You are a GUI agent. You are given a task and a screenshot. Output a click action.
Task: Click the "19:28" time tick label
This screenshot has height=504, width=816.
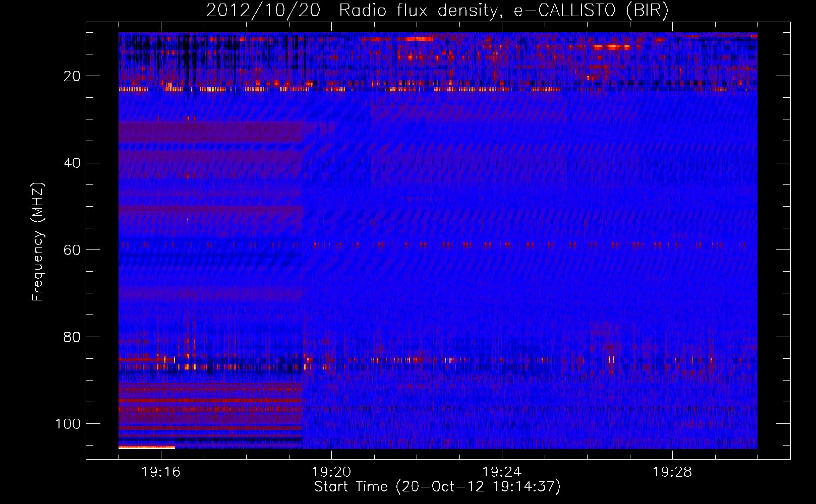(x=672, y=472)
